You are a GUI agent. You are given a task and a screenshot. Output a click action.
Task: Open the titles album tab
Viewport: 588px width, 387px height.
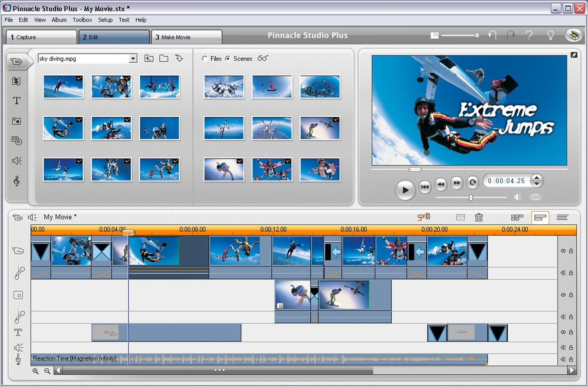pos(17,101)
